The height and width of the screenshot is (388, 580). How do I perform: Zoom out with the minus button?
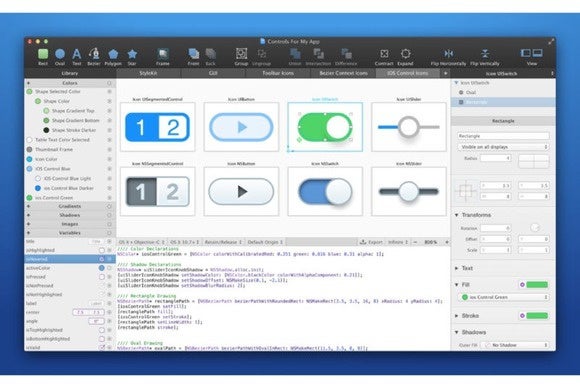(x=415, y=242)
